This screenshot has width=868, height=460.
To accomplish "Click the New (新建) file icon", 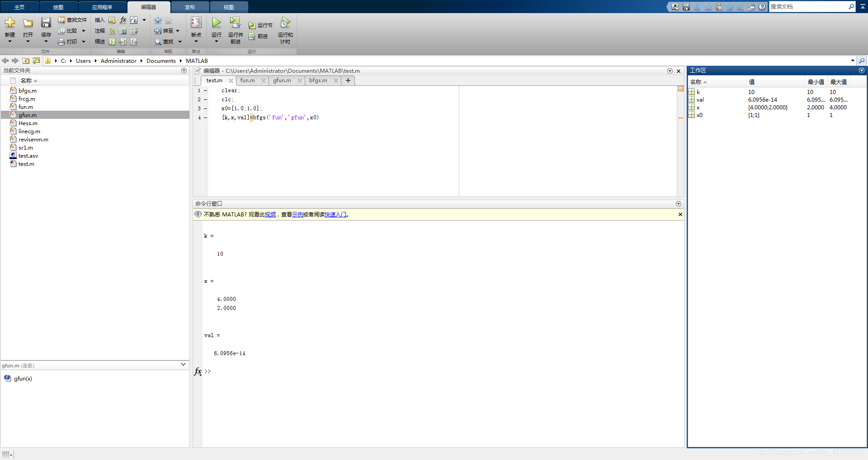I will coord(10,23).
